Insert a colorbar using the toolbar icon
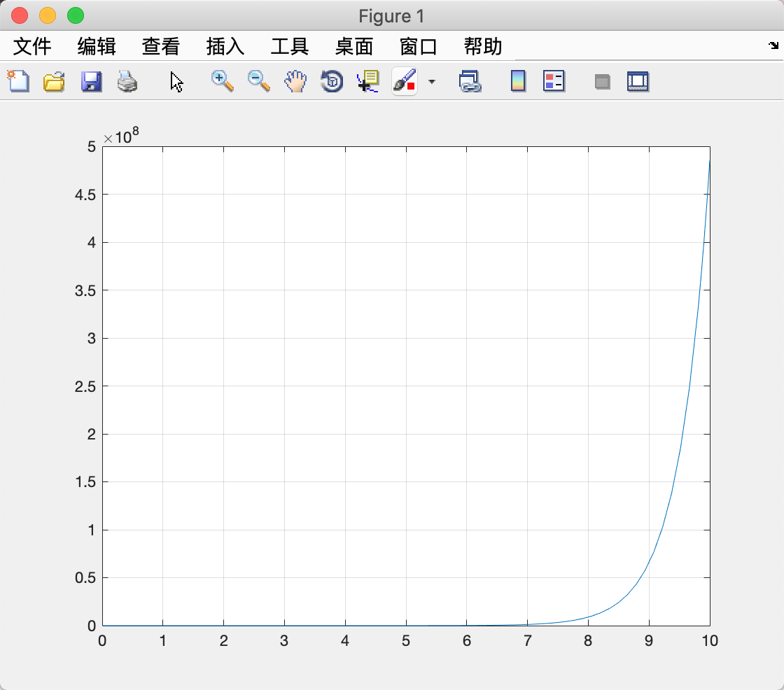Screen dimensions: 784x690 click(518, 81)
